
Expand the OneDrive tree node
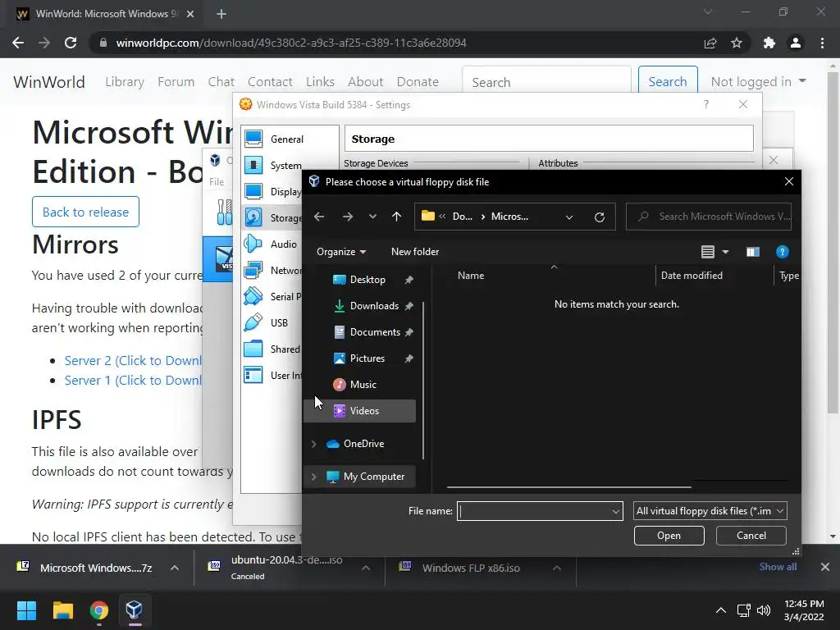(x=314, y=444)
